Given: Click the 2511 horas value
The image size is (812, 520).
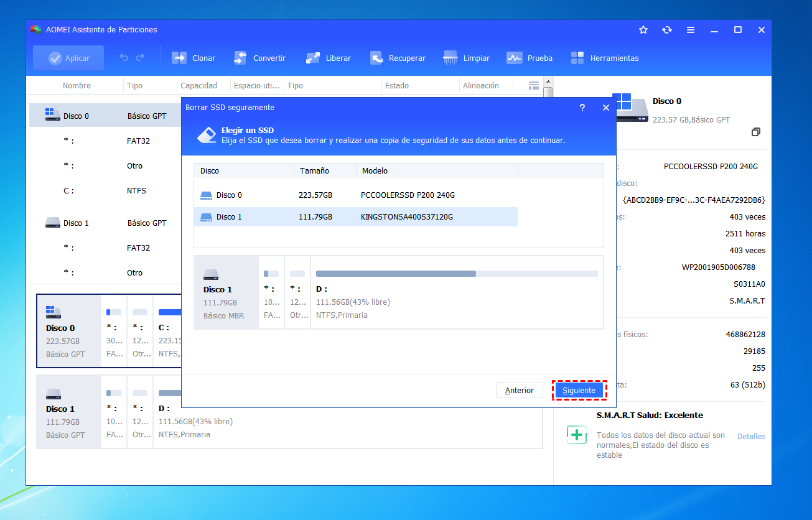Looking at the screenshot, I should coord(745,233).
